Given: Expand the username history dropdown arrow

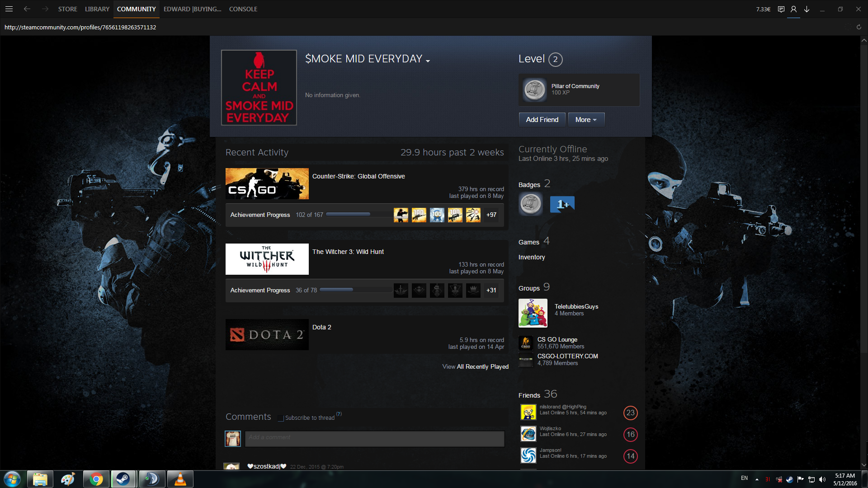Looking at the screenshot, I should (x=428, y=61).
